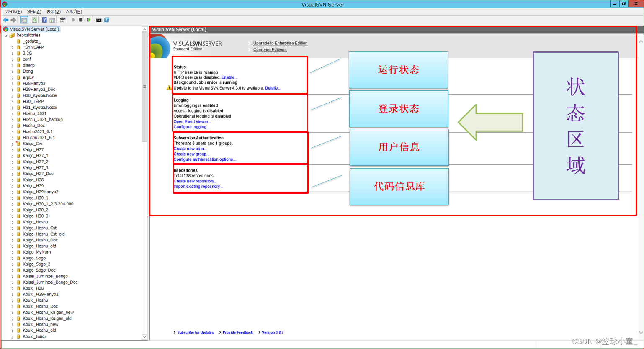Expand the H28Hanyo3 repository node
Image resolution: width=644 pixels, height=349 pixels.
coord(13,84)
